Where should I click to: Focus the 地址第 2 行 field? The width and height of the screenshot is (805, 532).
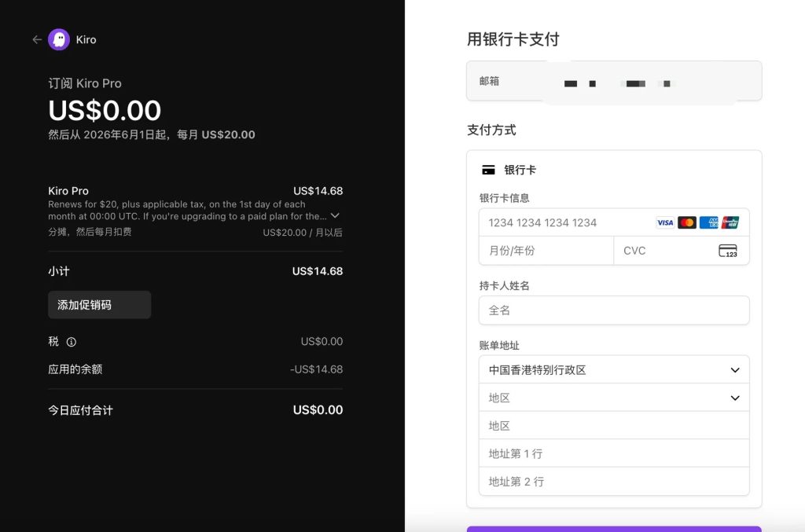(614, 482)
